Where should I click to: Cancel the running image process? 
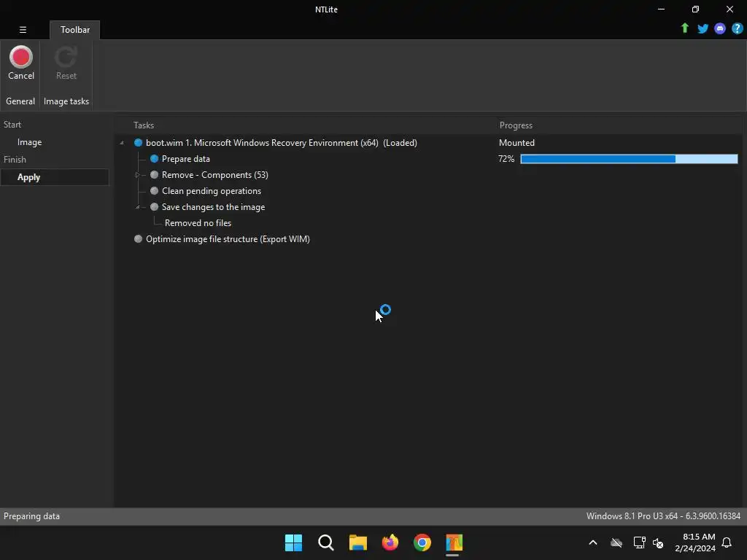pyautogui.click(x=21, y=63)
